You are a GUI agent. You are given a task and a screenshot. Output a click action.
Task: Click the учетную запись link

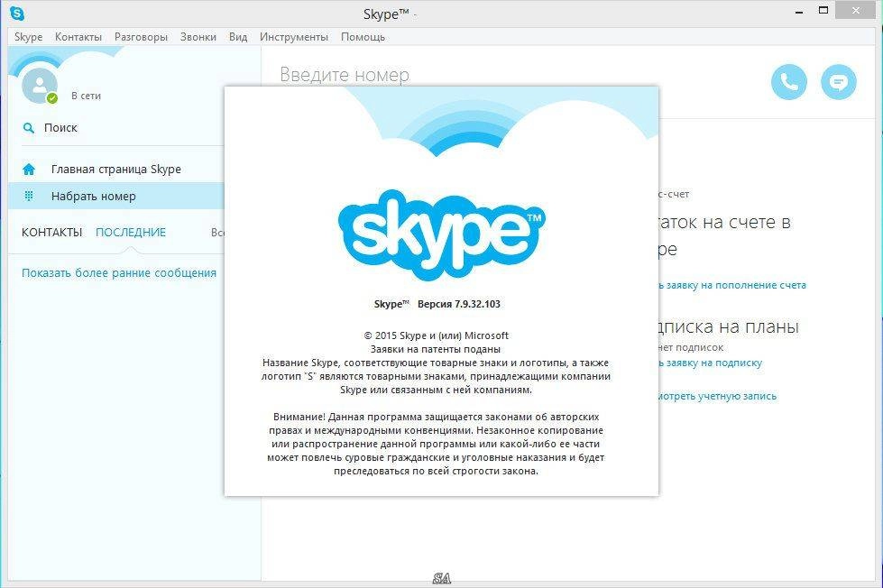click(x=717, y=396)
